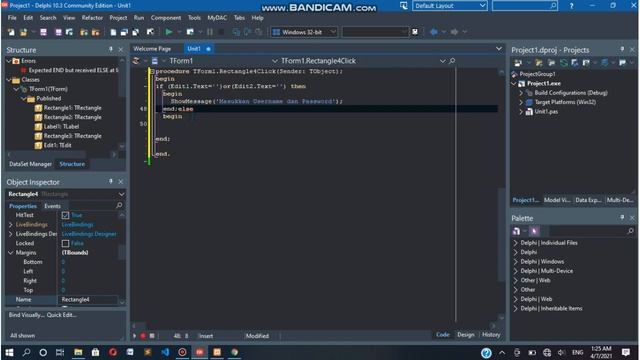This screenshot has height=360, width=640.
Task: Click the Quick Edit... link
Action: (62, 315)
